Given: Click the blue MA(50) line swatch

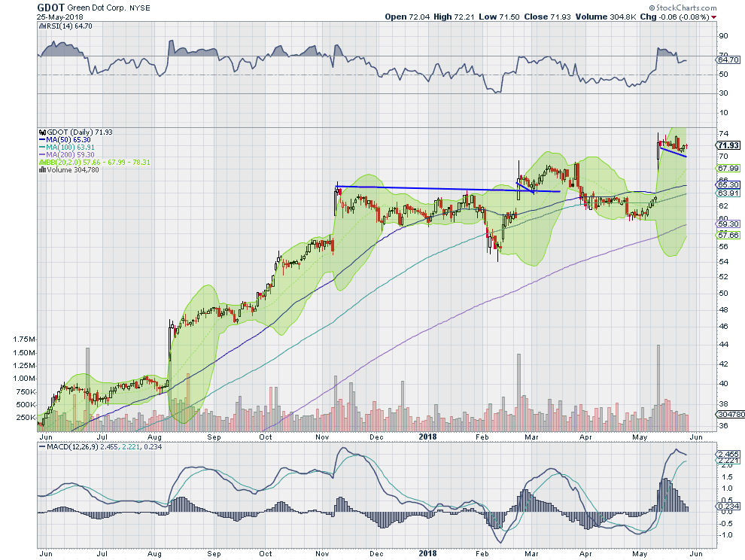Looking at the screenshot, I should (42, 140).
